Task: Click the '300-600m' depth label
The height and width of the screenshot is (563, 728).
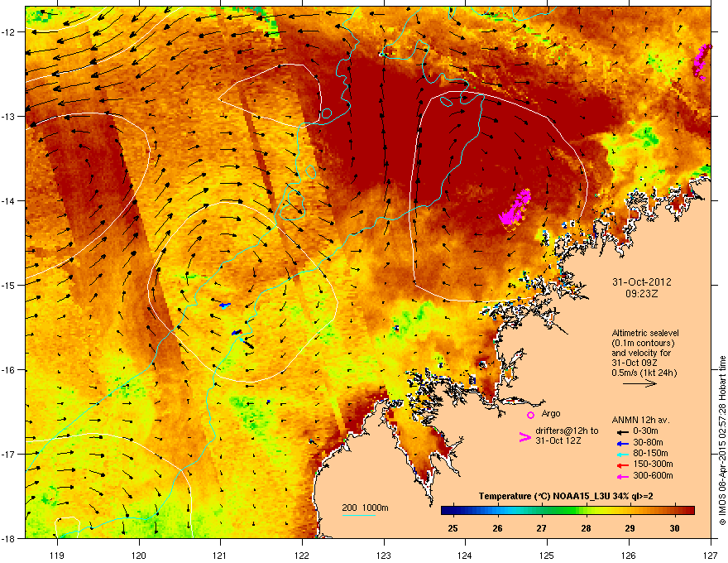Action: [653, 475]
